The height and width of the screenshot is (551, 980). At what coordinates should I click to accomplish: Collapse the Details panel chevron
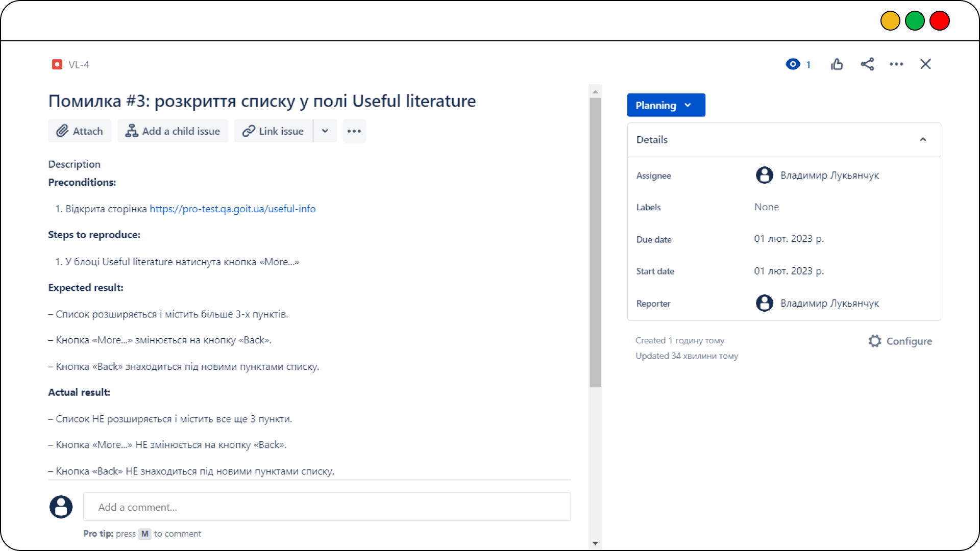point(923,139)
